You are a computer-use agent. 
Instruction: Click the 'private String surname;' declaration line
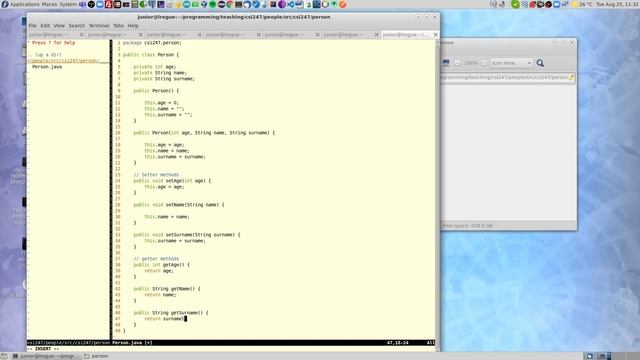(164, 78)
